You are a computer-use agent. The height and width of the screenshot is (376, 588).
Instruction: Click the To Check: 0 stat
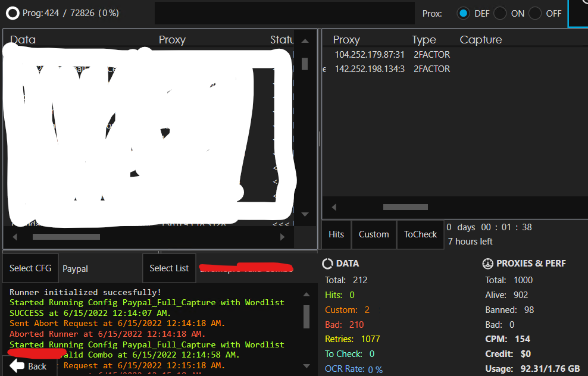[350, 354]
